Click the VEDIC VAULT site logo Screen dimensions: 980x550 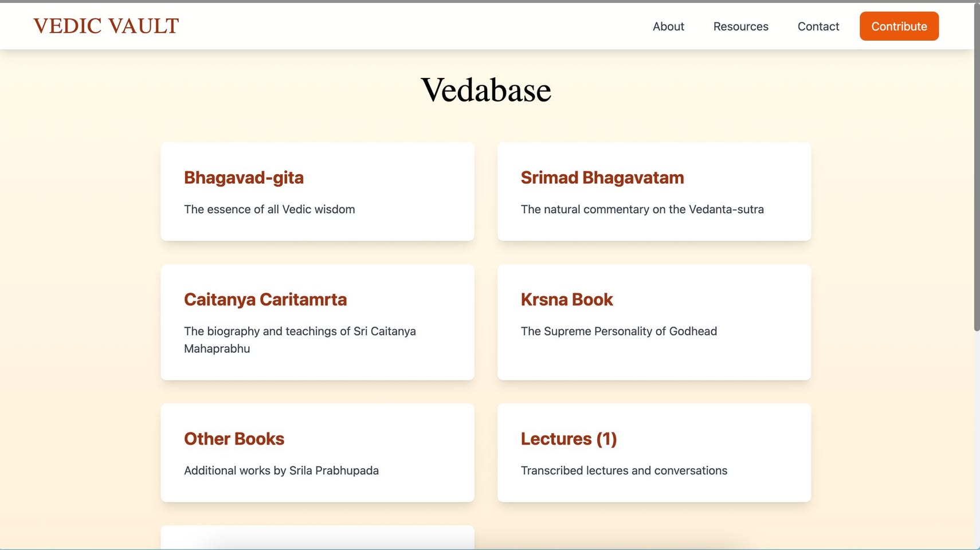(106, 26)
